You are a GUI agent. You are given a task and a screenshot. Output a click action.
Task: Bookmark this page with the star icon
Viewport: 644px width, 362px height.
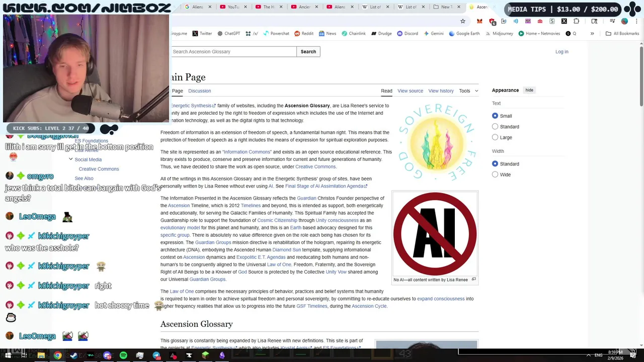463,21
